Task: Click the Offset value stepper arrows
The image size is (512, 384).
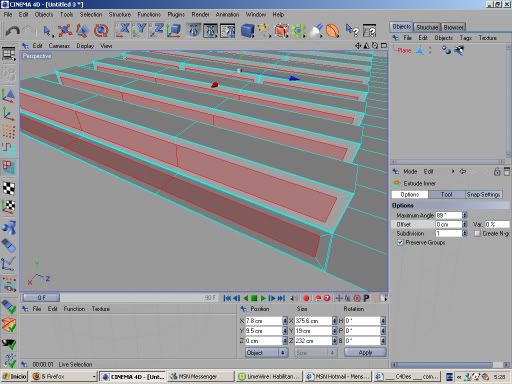Action: (x=465, y=224)
